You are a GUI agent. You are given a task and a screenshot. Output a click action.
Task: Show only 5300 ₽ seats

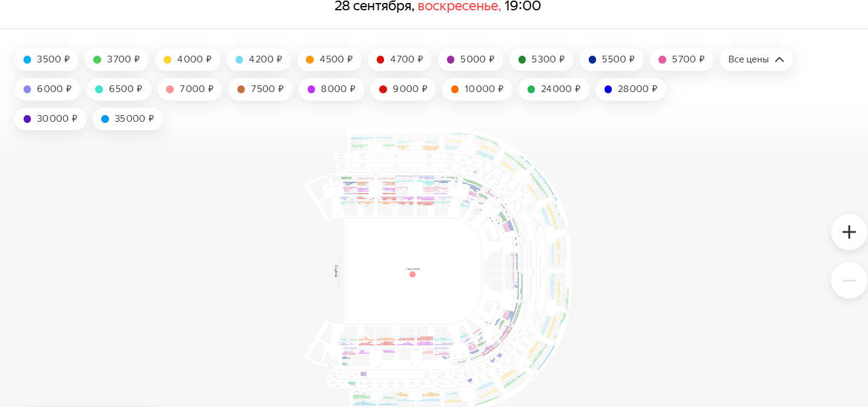pyautogui.click(x=542, y=59)
